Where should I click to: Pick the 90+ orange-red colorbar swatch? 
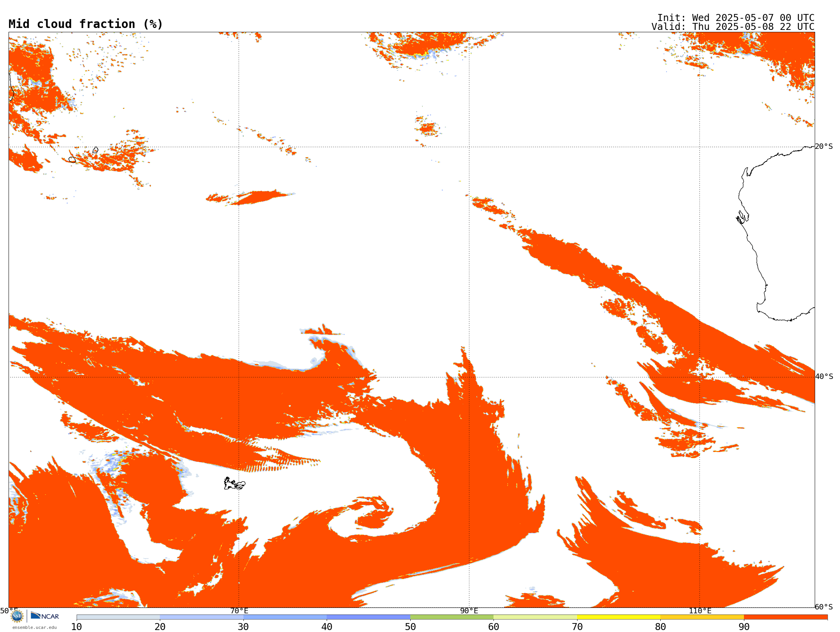point(786,617)
